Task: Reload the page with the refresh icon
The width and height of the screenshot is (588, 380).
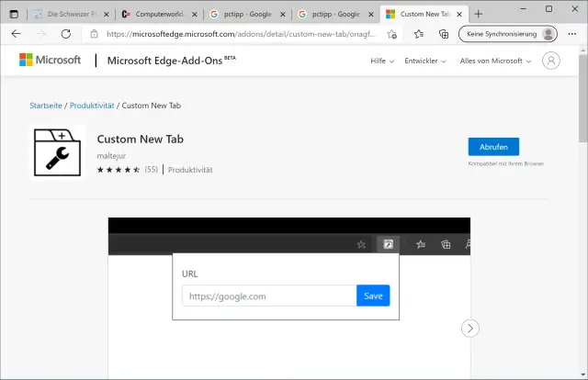Action: pyautogui.click(x=65, y=34)
